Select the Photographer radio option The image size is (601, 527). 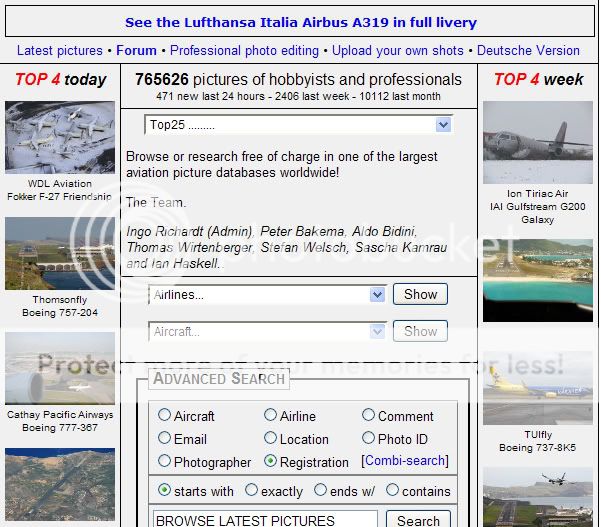click(164, 460)
